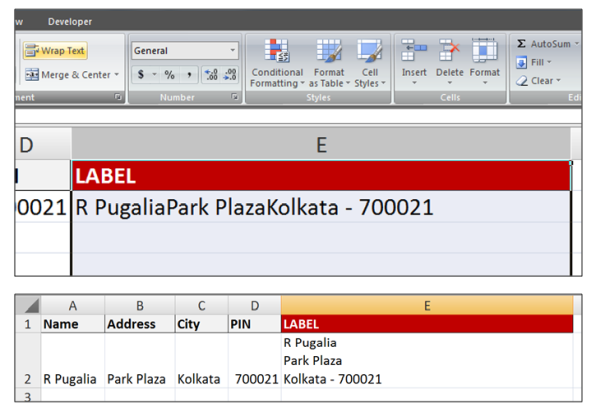The width and height of the screenshot is (600, 414).
Task: Apply percent style formatting
Action: 169,75
